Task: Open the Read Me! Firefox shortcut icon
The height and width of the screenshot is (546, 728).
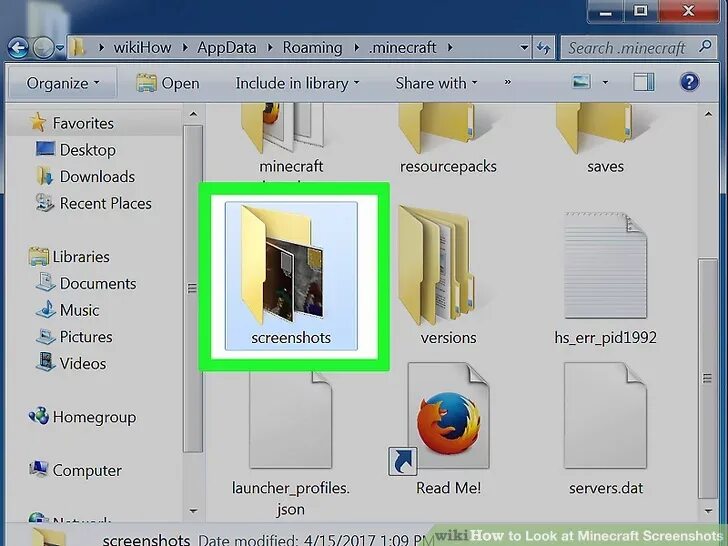Action: (439, 418)
